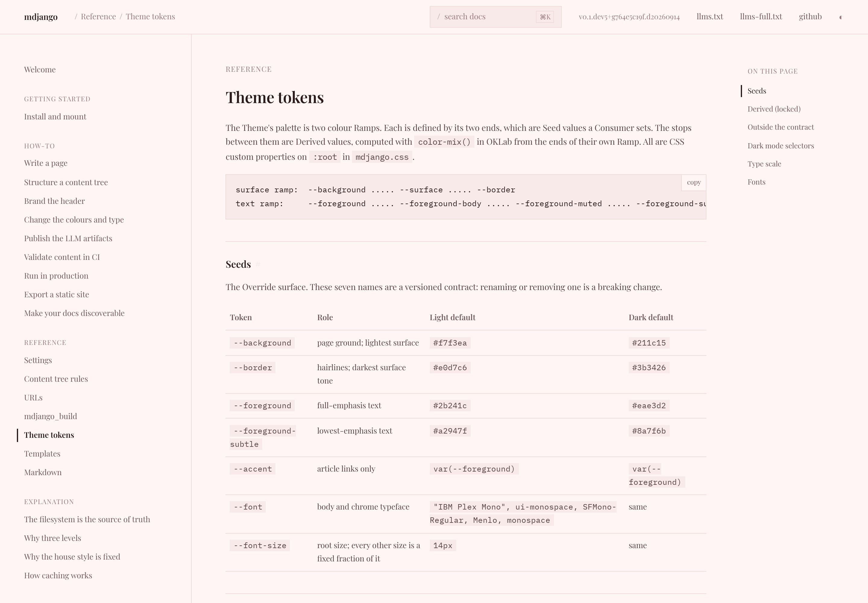The width and height of the screenshot is (868, 603).
Task: Visit the github link in header
Action: (810, 17)
